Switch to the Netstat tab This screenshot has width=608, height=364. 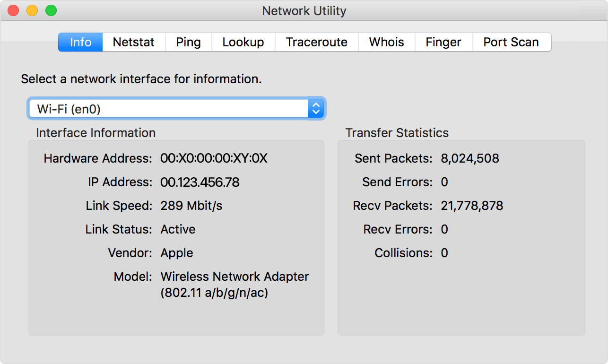pos(134,42)
